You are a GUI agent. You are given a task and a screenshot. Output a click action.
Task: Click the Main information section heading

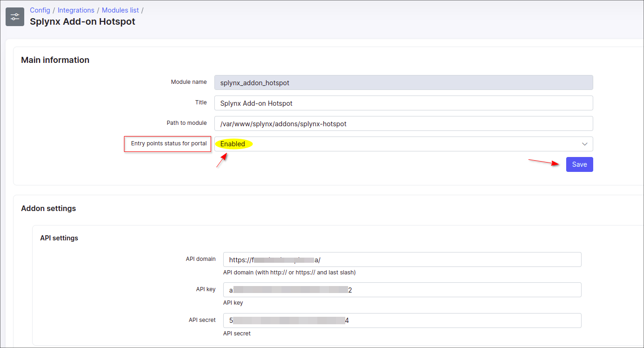(55, 60)
